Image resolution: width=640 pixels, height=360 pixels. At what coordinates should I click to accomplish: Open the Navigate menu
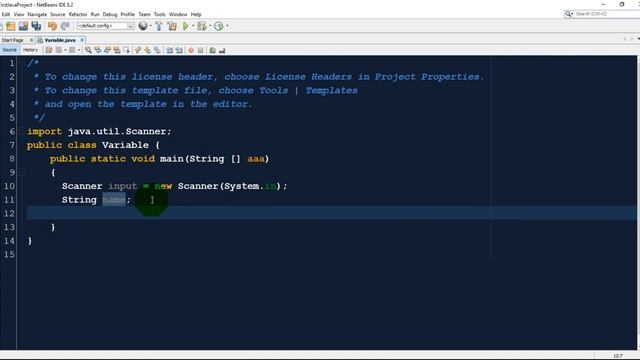pos(37,14)
